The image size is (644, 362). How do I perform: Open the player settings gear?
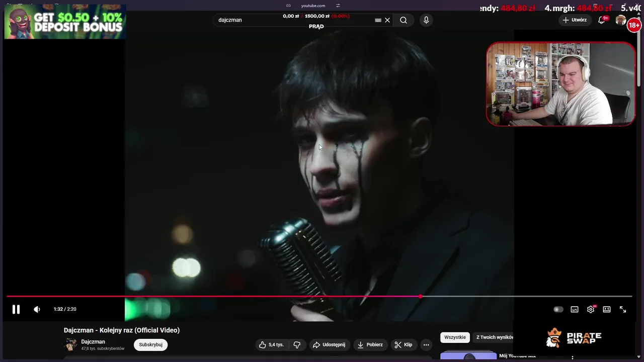(591, 309)
